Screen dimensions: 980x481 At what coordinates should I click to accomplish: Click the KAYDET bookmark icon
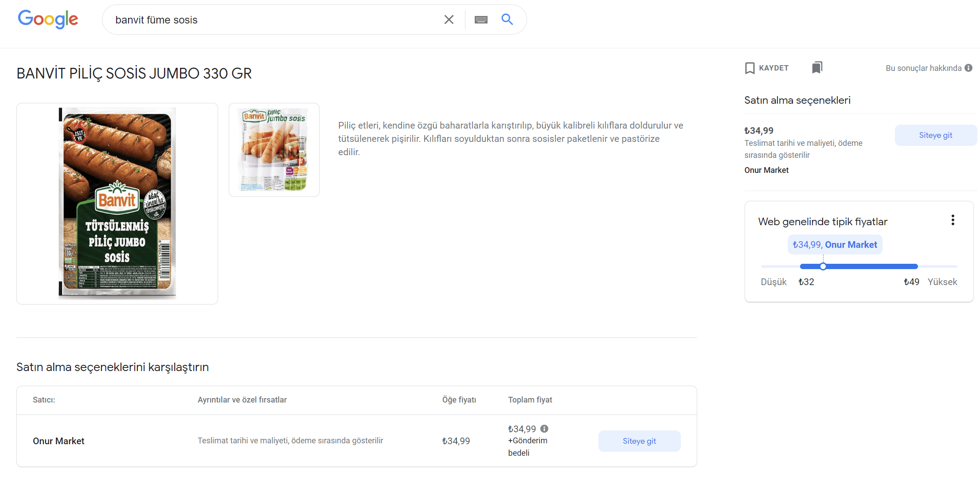tap(750, 68)
